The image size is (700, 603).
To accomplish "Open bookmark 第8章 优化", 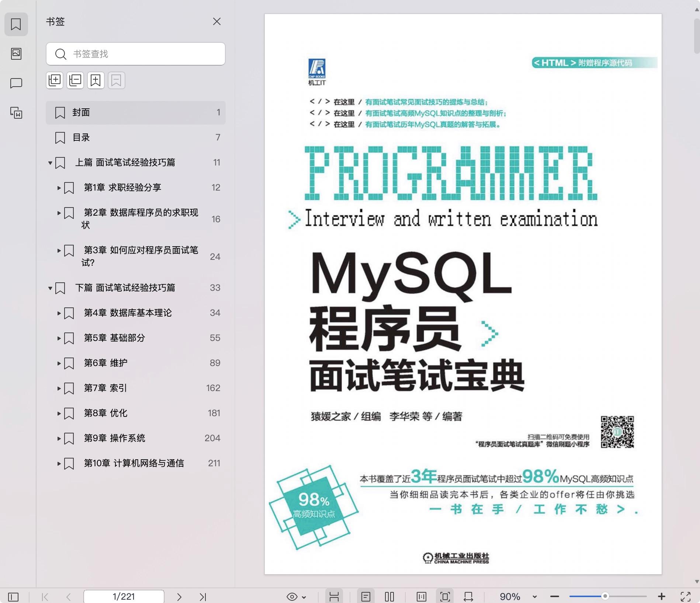I will [105, 413].
